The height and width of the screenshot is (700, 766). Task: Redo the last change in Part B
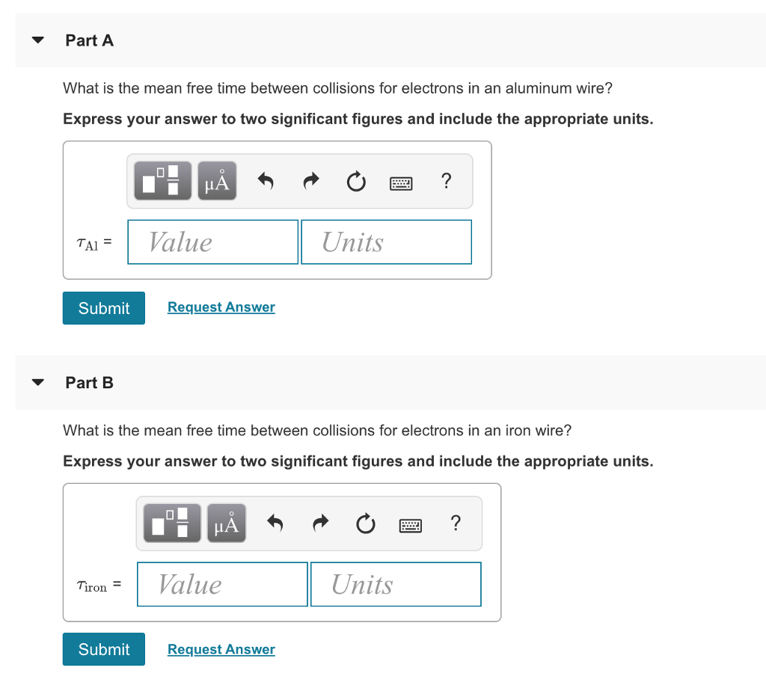point(319,523)
